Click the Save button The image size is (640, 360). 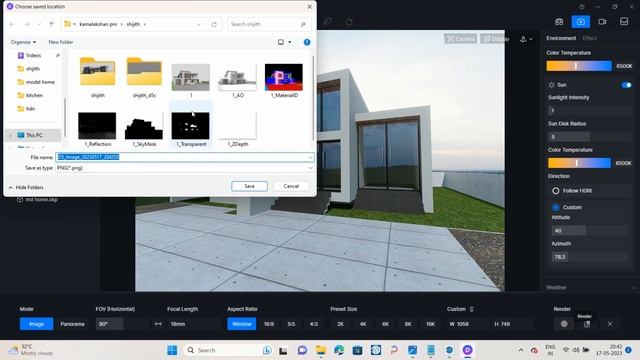tap(249, 186)
